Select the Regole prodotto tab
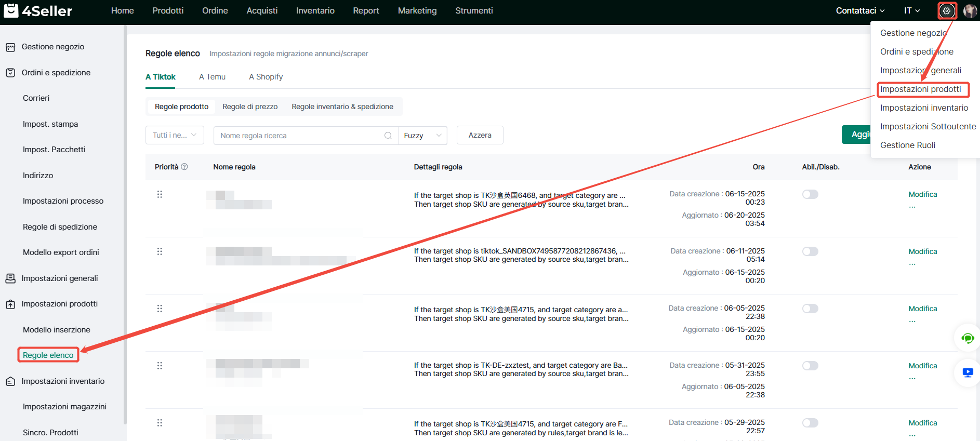 [182, 106]
